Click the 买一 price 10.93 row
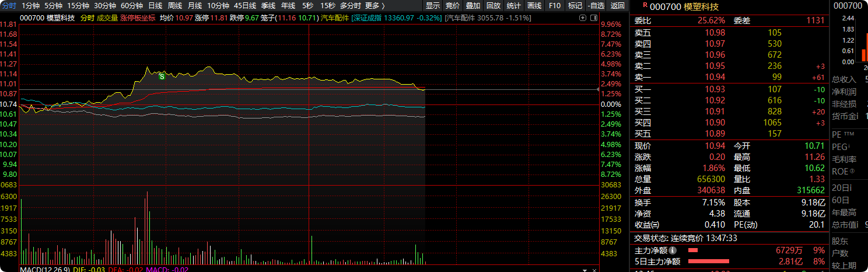The image size is (868, 272). pos(729,89)
